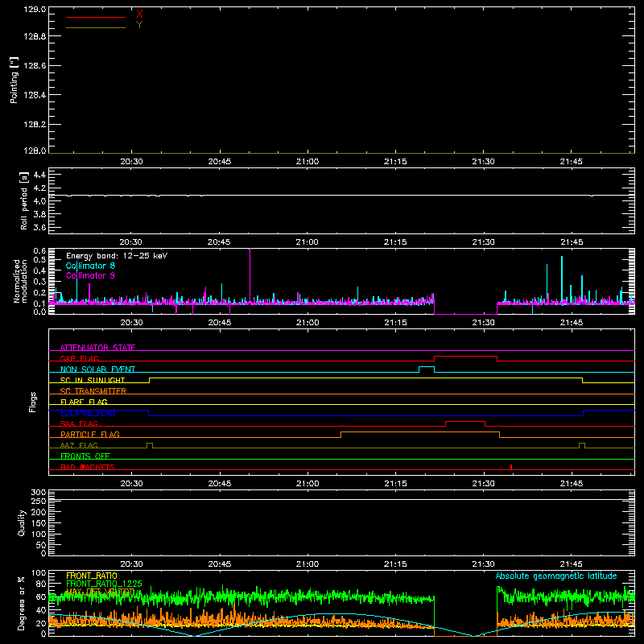This screenshot has height=644, width=644.
Task: Click the orange MAX_DET_VS_TOT legend label
Action: tap(100, 592)
